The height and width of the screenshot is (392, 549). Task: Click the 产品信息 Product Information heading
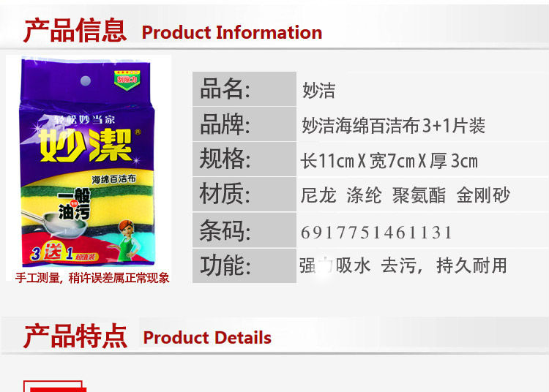(x=173, y=31)
